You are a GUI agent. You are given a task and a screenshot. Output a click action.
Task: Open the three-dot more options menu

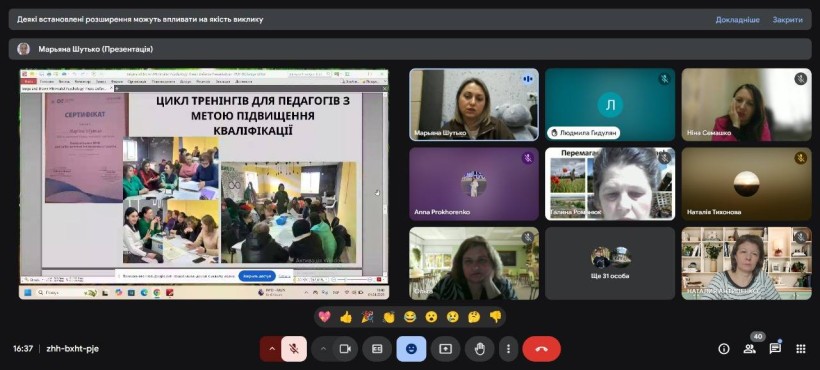click(508, 349)
